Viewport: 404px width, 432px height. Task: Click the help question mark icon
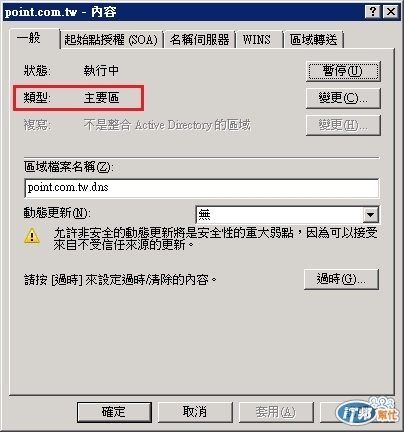point(373,12)
